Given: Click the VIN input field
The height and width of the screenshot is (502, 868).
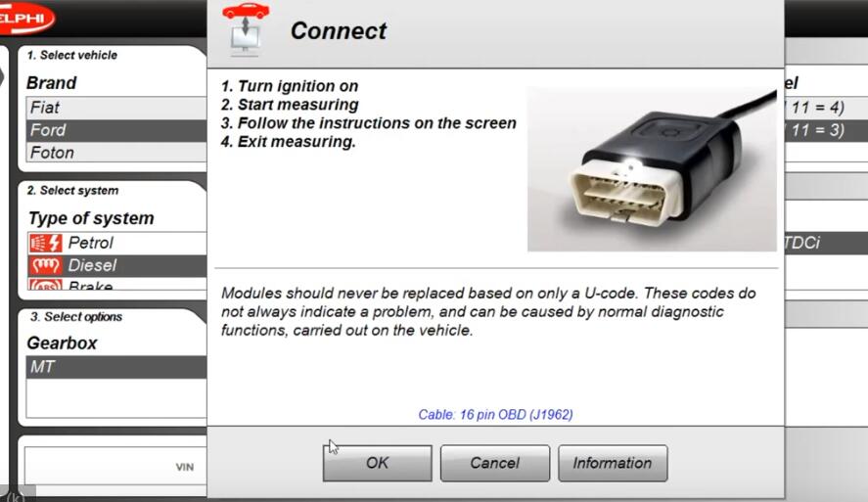Looking at the screenshot, I should [115, 467].
